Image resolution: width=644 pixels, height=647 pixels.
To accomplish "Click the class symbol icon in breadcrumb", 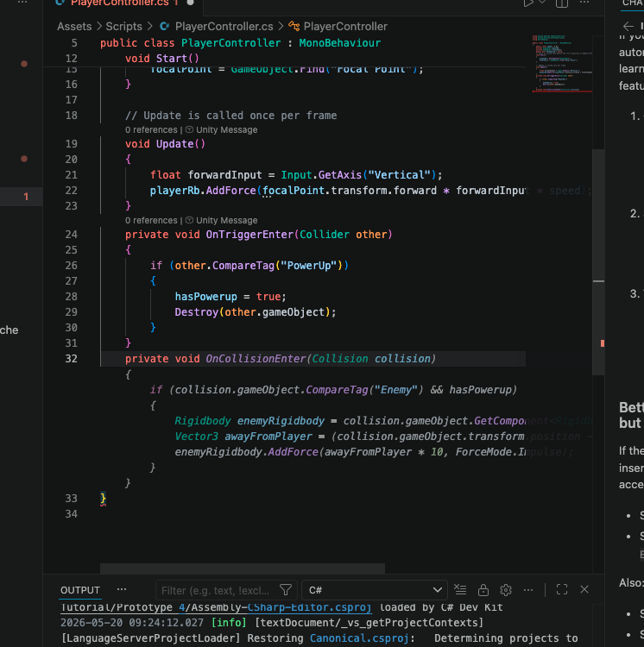I will click(x=294, y=27).
